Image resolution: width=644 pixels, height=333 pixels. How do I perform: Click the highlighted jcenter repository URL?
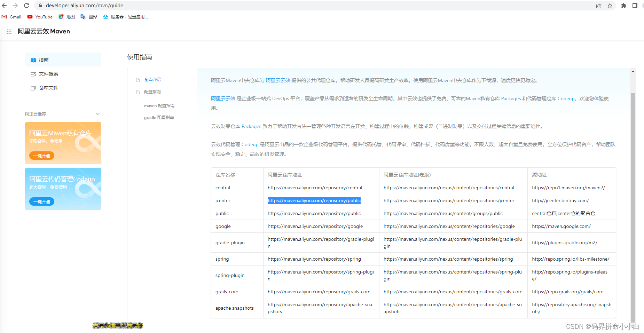(x=314, y=200)
